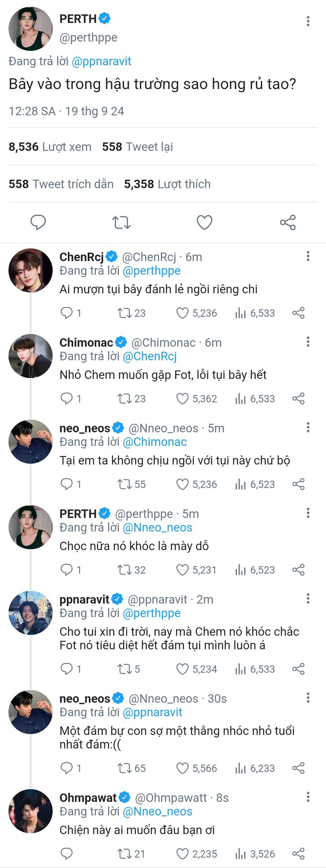326x868 pixels.
Task: View analytics of PERTH's reply showing 6,523
Action: click(255, 570)
